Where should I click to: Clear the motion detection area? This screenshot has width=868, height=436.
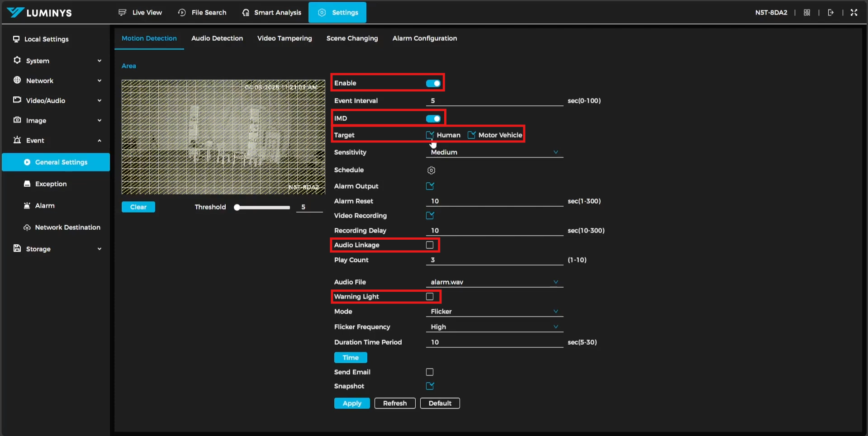pyautogui.click(x=138, y=207)
